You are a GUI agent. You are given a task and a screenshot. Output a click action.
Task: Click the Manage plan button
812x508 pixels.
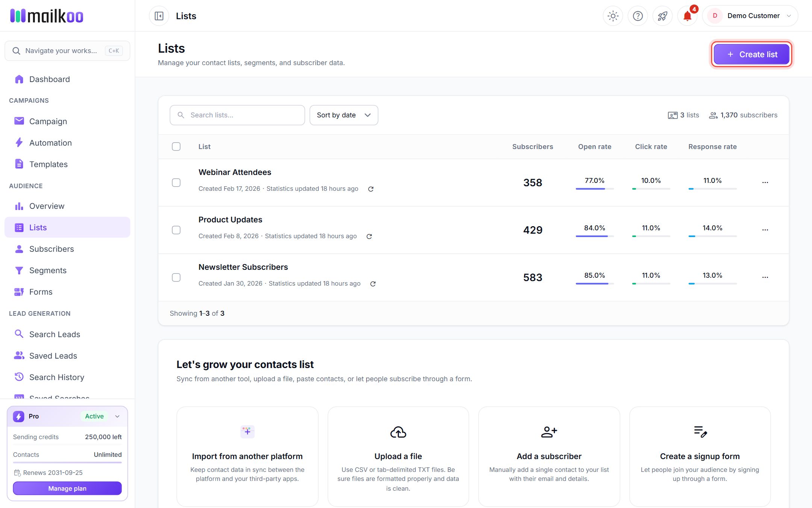(67, 488)
